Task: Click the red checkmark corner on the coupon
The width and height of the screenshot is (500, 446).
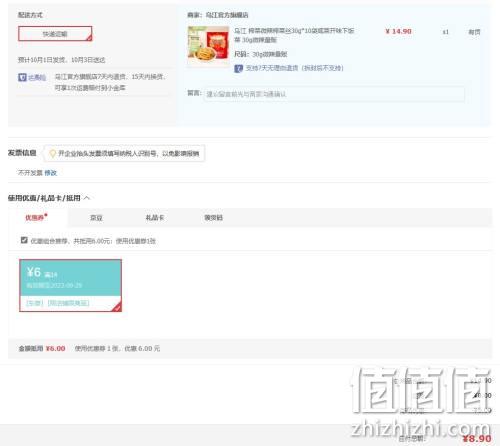Action: tap(117, 307)
